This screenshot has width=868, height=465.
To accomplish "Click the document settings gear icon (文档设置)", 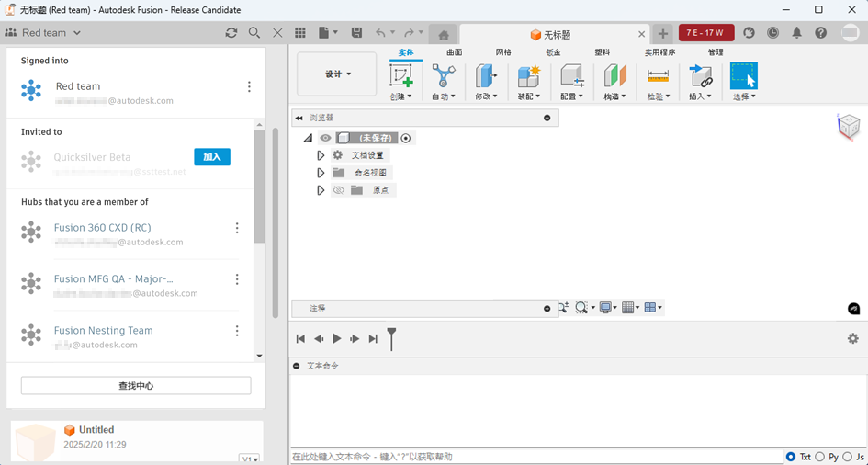I will (x=337, y=155).
